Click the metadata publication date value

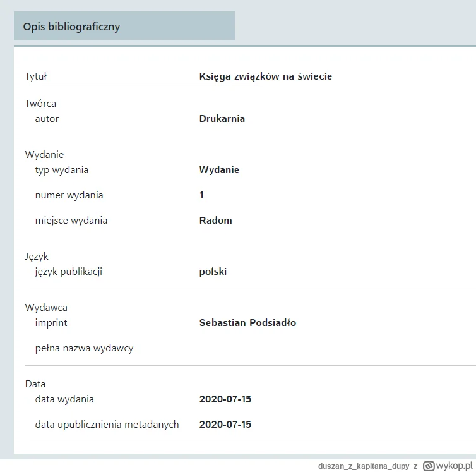pyautogui.click(x=225, y=425)
